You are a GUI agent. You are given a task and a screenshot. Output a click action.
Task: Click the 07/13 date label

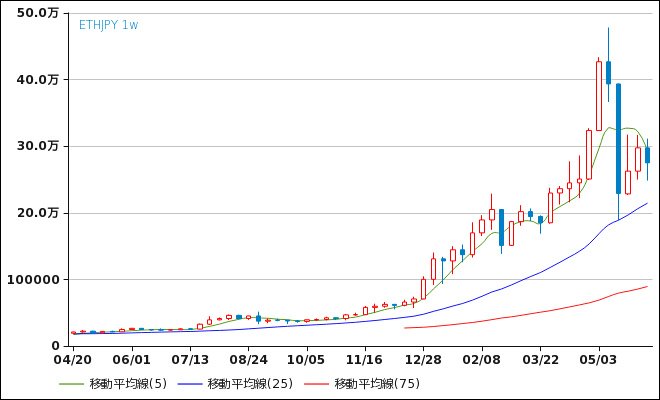[x=190, y=360]
